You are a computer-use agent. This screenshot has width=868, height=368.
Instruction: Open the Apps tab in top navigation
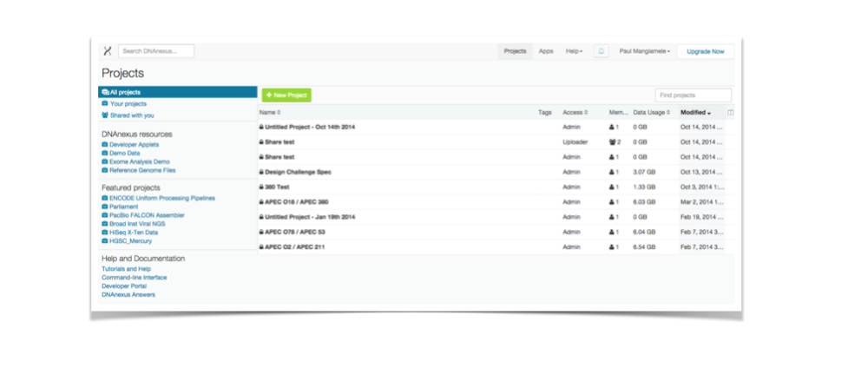click(546, 51)
